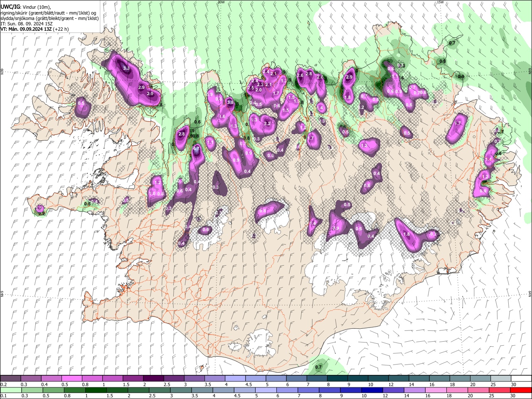Click the 2.0 precipitation value on map

(259, 90)
